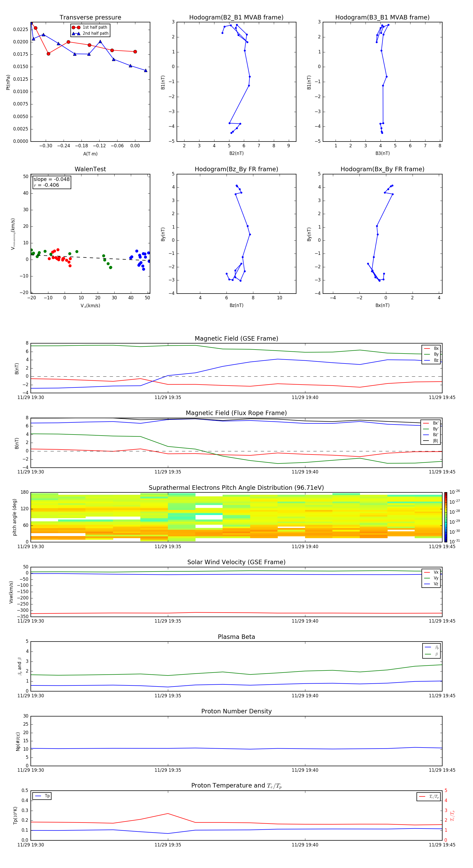Click the 'Vy' legend entry in velocity plot
This screenshot has width=473, height=868.
tap(431, 578)
